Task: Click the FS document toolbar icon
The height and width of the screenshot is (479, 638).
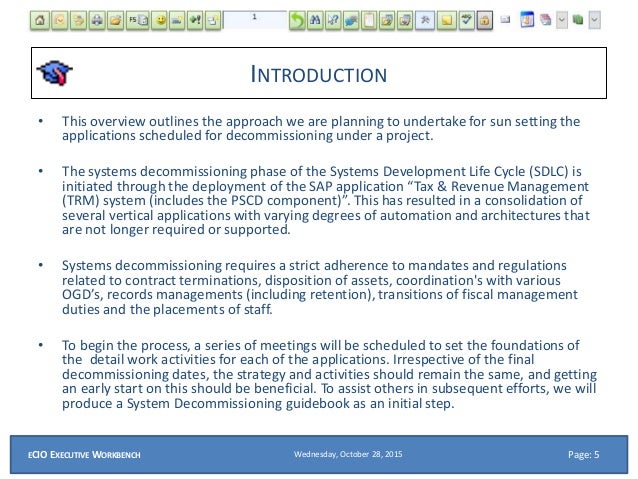Action: point(138,20)
